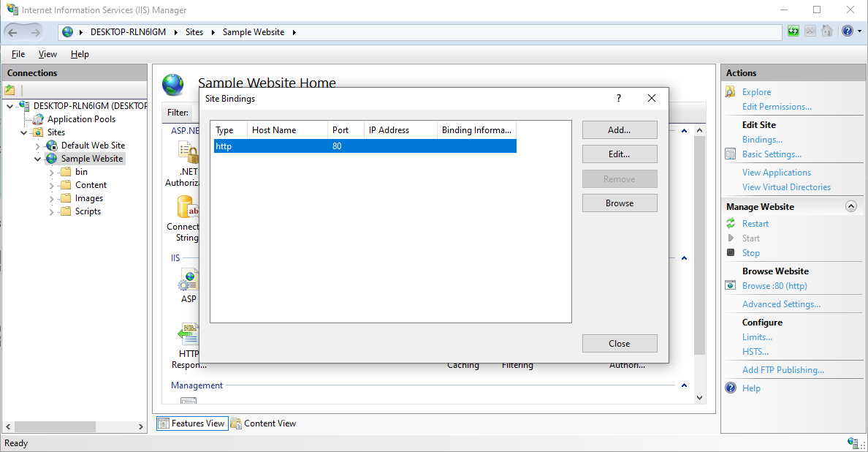Click the black Stop square icon
Screen dimensions: 868x452
tap(730, 252)
